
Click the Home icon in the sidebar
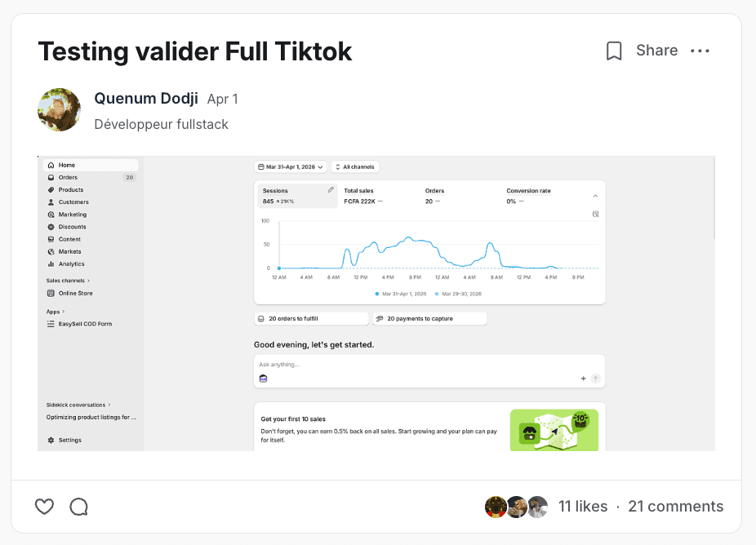point(51,165)
